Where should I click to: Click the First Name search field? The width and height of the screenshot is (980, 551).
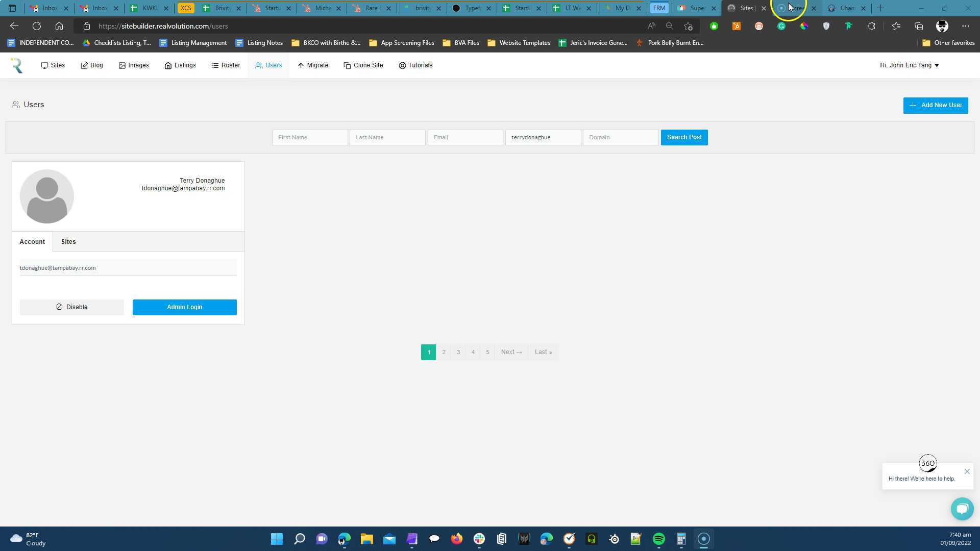pyautogui.click(x=310, y=137)
